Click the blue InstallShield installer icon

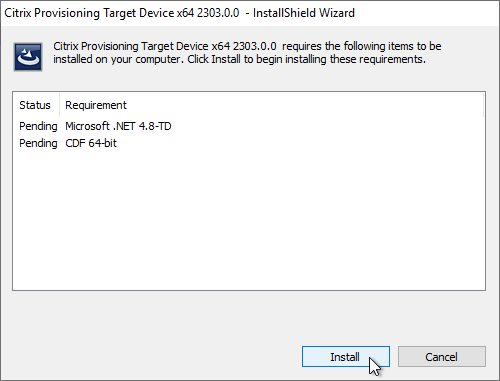coord(28,57)
